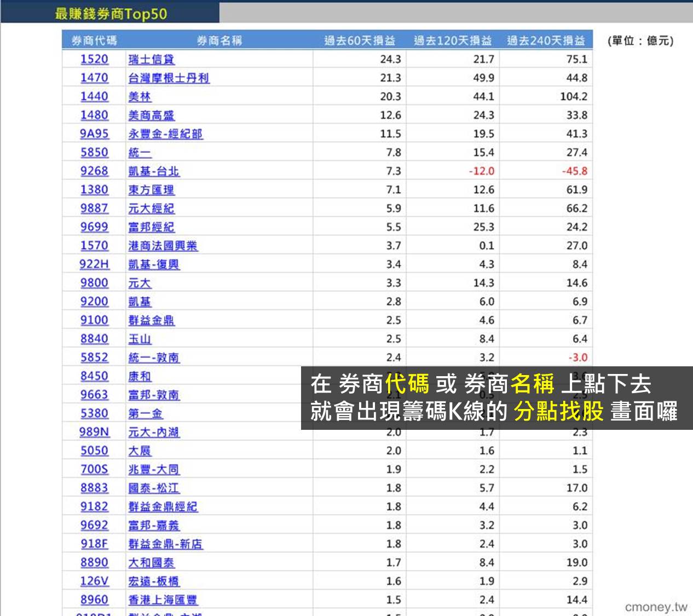
Task: Open the 凱基-復興 link
Action: pyautogui.click(x=154, y=264)
